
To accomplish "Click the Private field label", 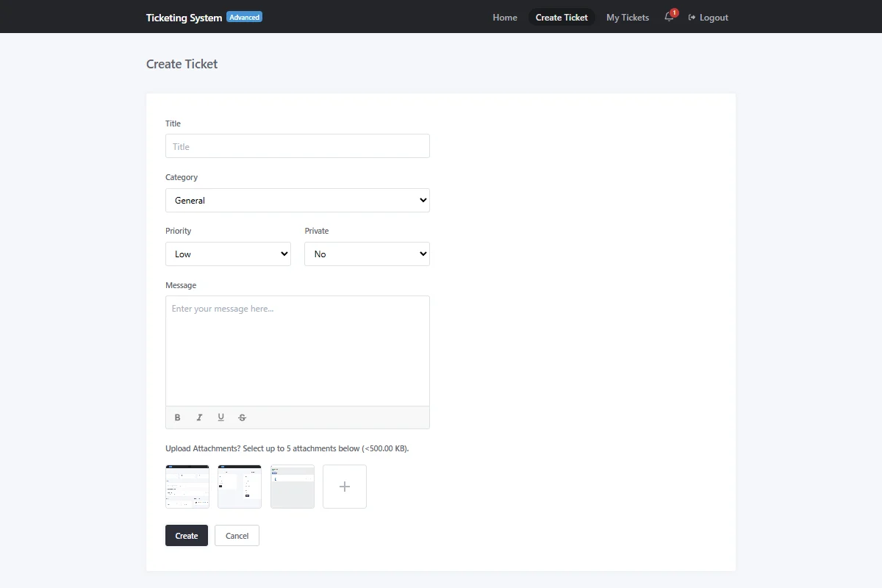I will pos(317,231).
